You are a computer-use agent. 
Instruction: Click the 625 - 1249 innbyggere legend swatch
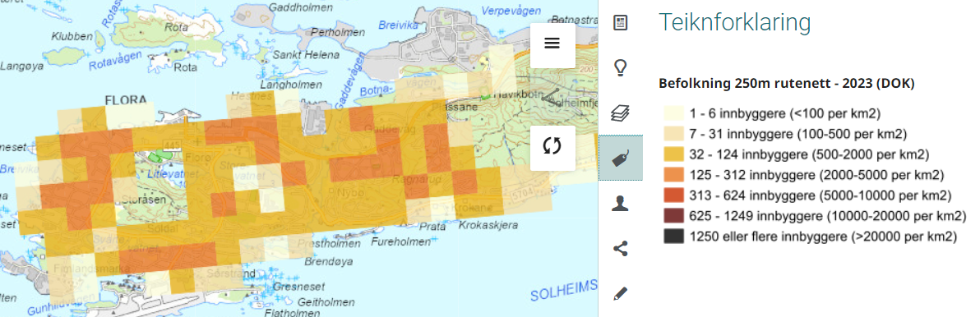674,217
